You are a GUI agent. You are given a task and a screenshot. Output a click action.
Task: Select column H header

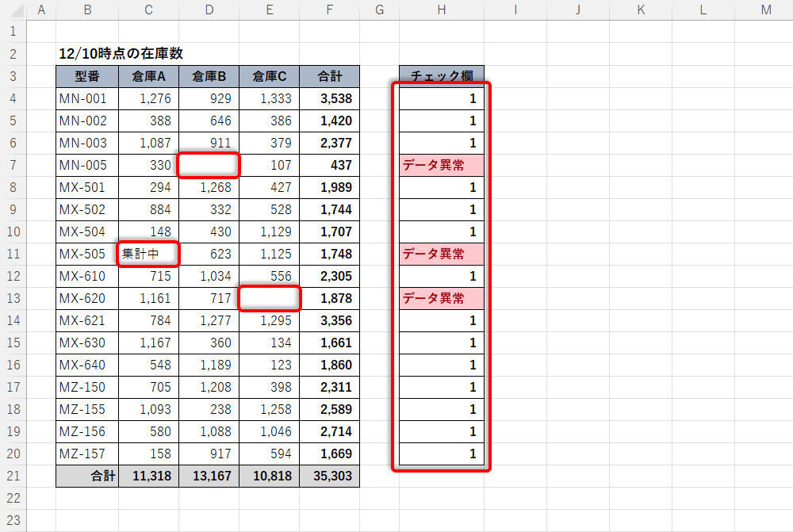[x=442, y=10]
